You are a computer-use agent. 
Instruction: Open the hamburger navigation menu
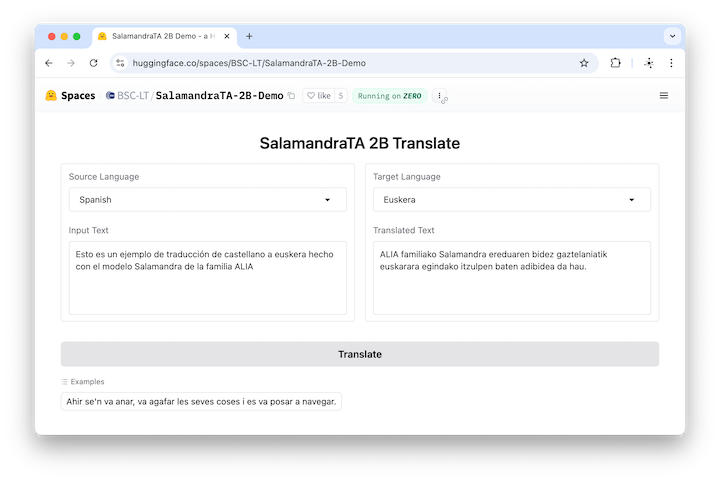(x=664, y=95)
